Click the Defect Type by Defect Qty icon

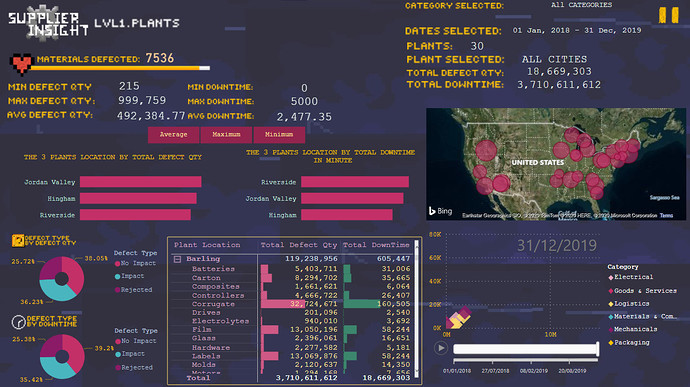pyautogui.click(x=18, y=240)
